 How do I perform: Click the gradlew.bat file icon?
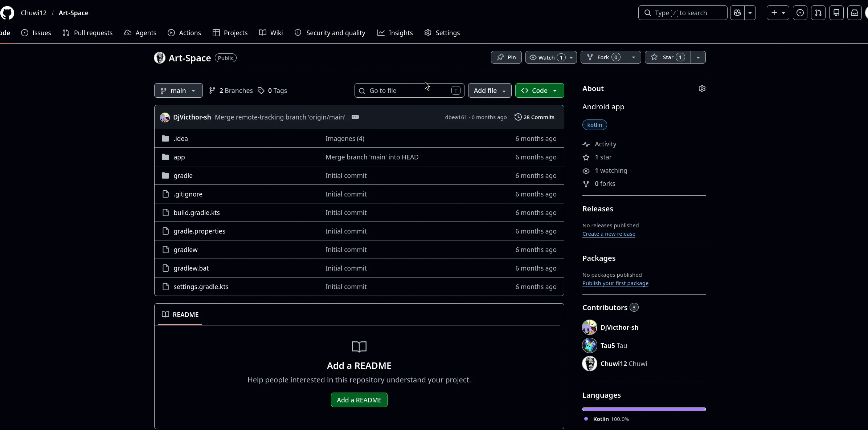pyautogui.click(x=166, y=268)
